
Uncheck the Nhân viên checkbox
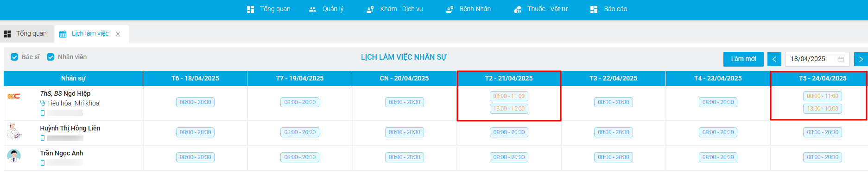tap(51, 57)
